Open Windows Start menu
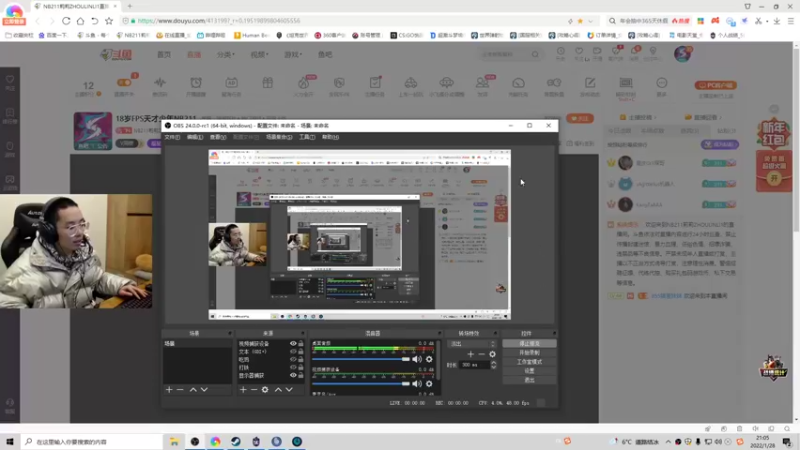Image resolution: width=800 pixels, height=450 pixels. 10,442
